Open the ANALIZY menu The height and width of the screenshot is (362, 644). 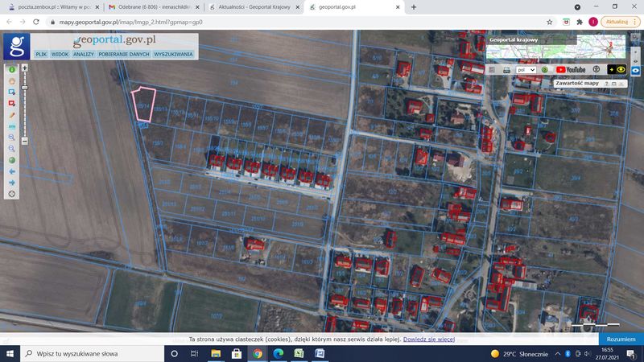point(84,55)
